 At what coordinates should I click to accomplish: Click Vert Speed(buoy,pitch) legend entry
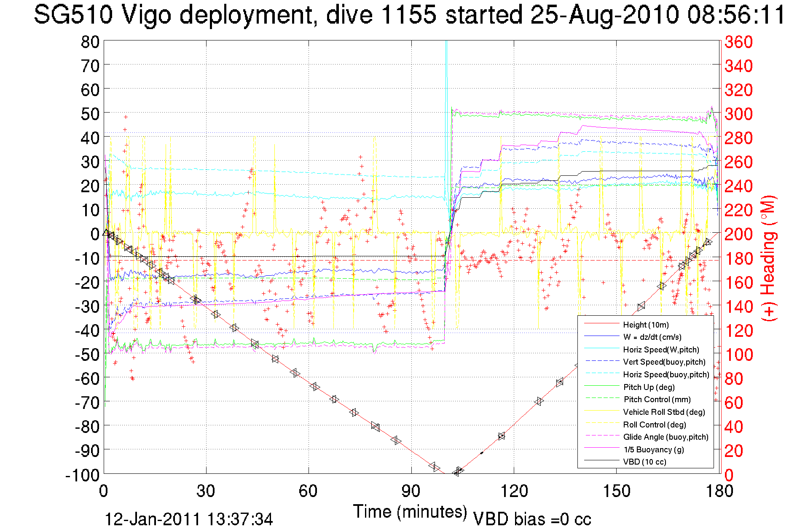664,362
